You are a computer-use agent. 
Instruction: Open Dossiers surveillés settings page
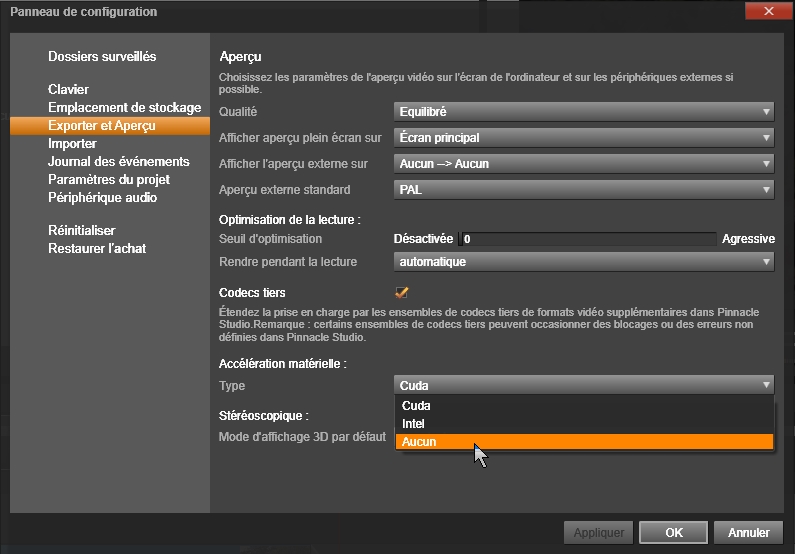pyautogui.click(x=102, y=56)
